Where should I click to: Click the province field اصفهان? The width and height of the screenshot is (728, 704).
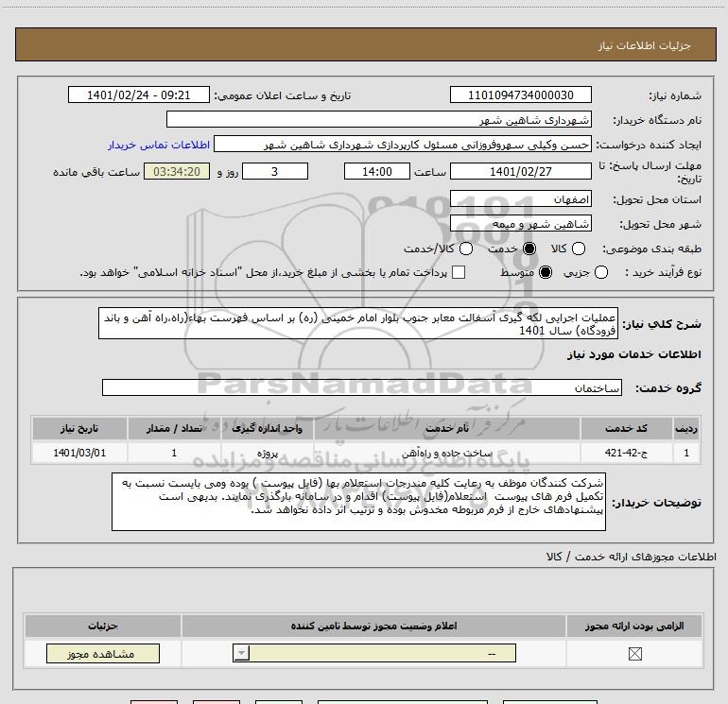coord(520,199)
